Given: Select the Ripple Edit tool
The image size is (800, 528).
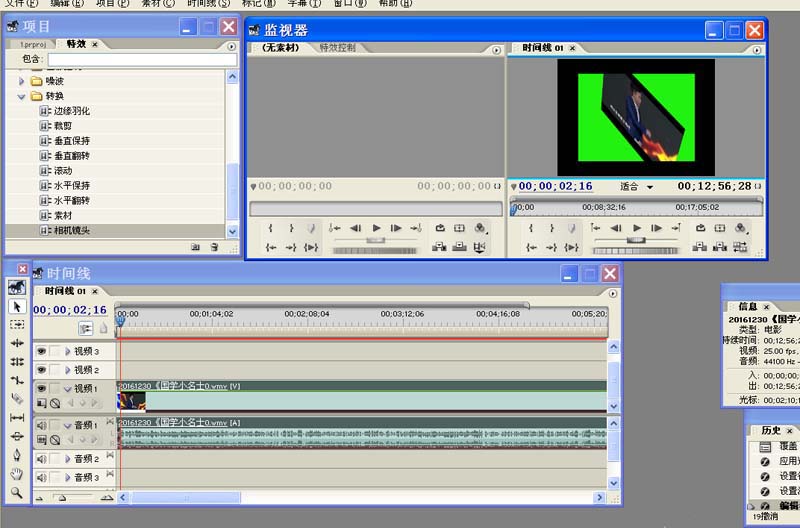Looking at the screenshot, I should (x=17, y=343).
